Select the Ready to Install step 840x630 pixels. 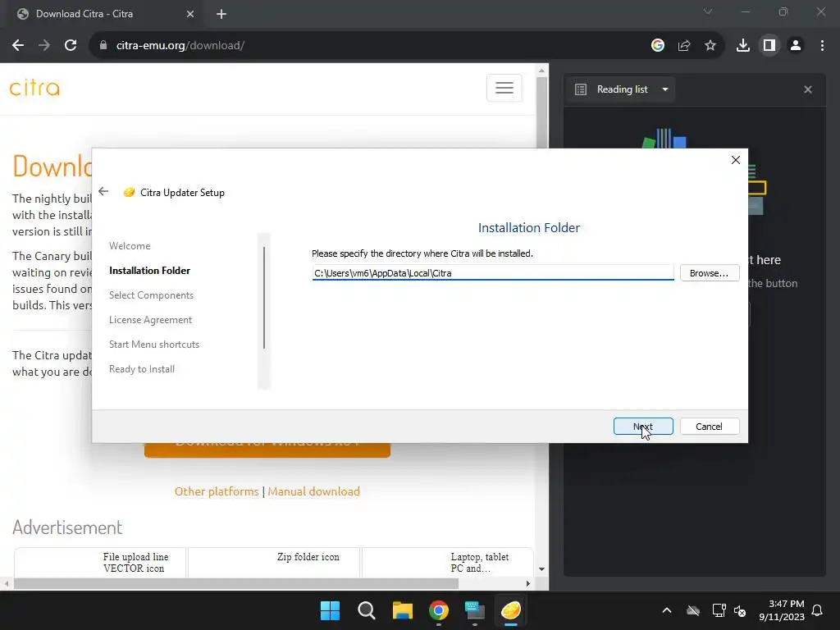[141, 369]
